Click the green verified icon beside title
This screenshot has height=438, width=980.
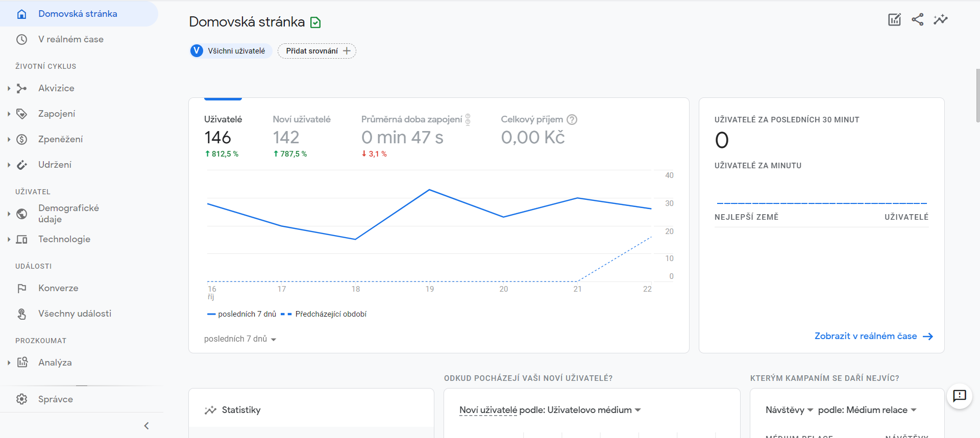[315, 22]
